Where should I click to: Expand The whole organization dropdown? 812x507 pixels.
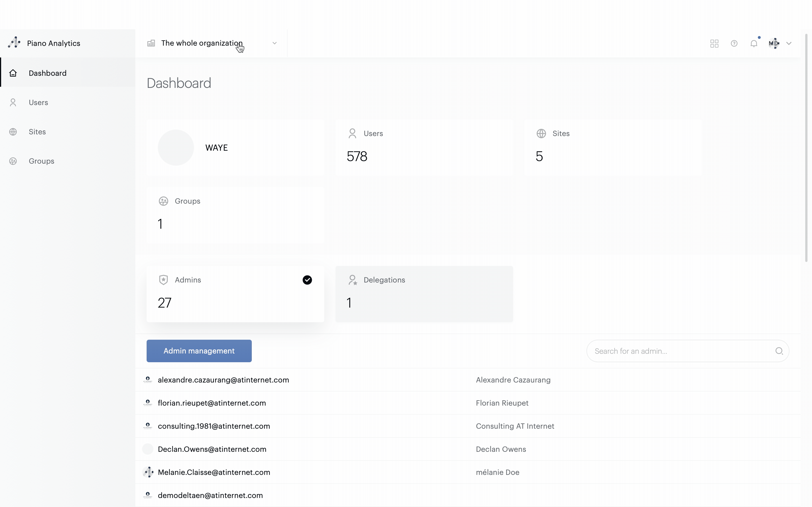pos(201,43)
